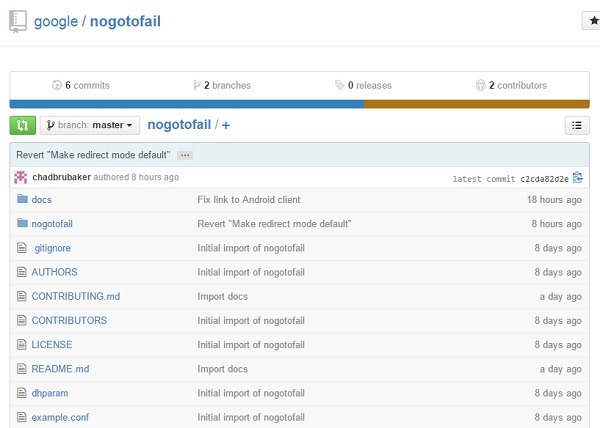Open the dhparam file
Viewport: 600px width, 428px height.
pyautogui.click(x=50, y=393)
